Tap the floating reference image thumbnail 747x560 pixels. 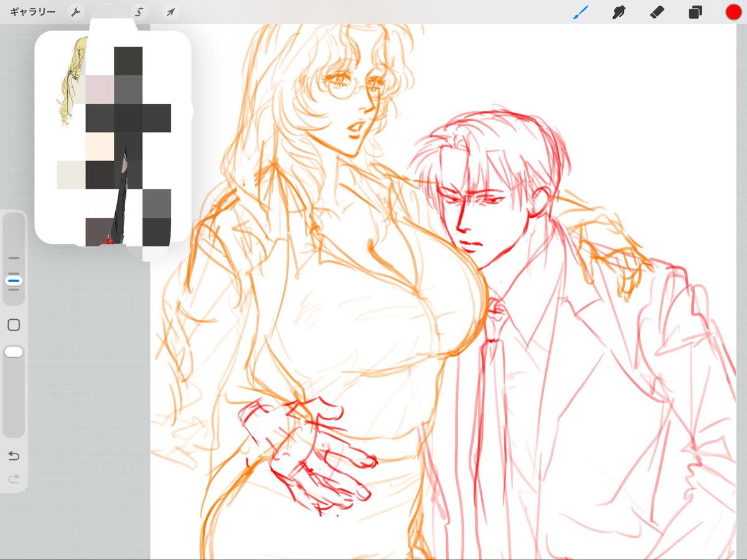(113, 138)
